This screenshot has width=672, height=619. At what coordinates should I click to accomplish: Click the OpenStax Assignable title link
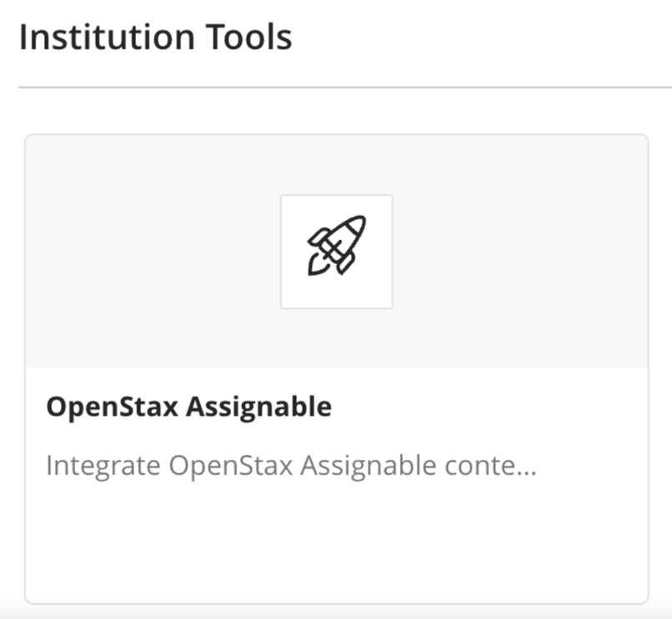click(189, 406)
